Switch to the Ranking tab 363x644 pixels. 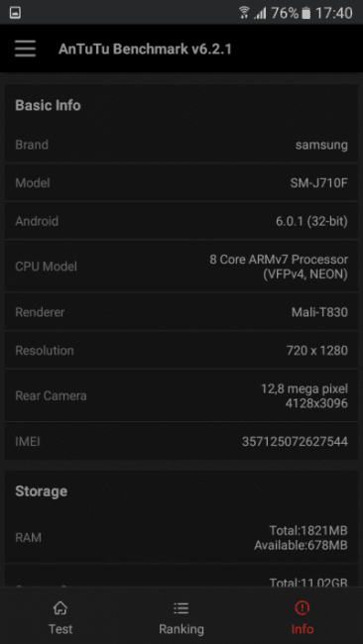pos(181,616)
